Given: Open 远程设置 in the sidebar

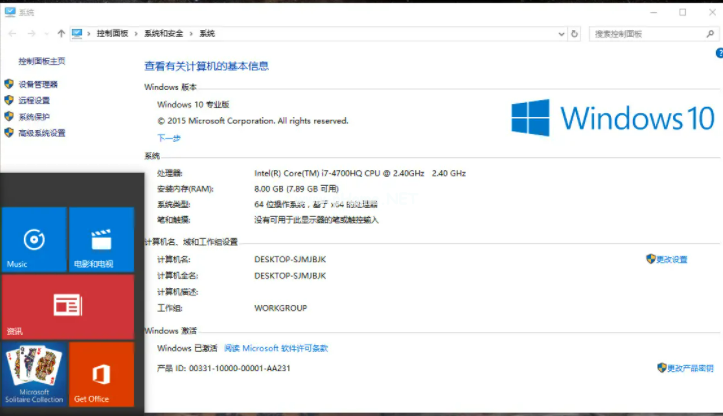Looking at the screenshot, I should click(x=33, y=100).
